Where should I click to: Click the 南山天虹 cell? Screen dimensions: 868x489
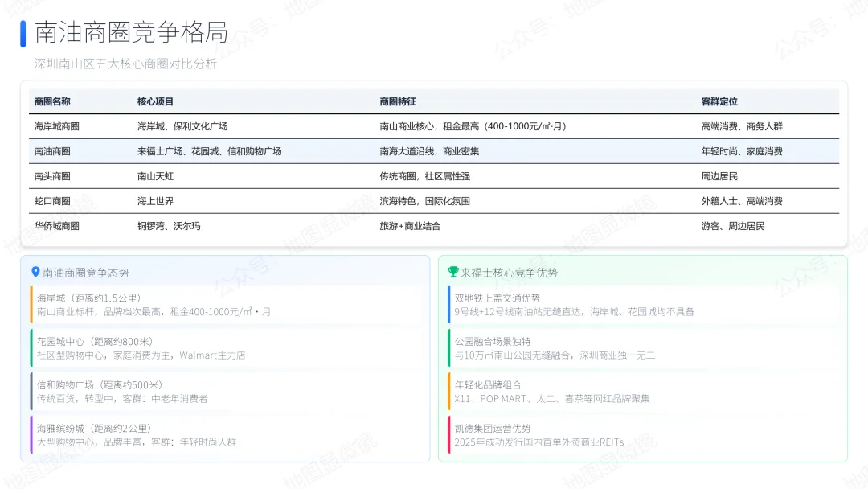pos(156,176)
